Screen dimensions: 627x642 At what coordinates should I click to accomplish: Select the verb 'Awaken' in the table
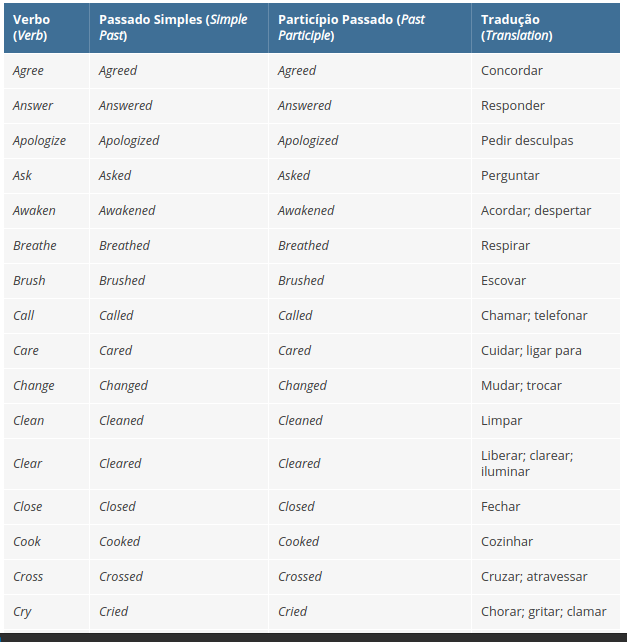[35, 211]
